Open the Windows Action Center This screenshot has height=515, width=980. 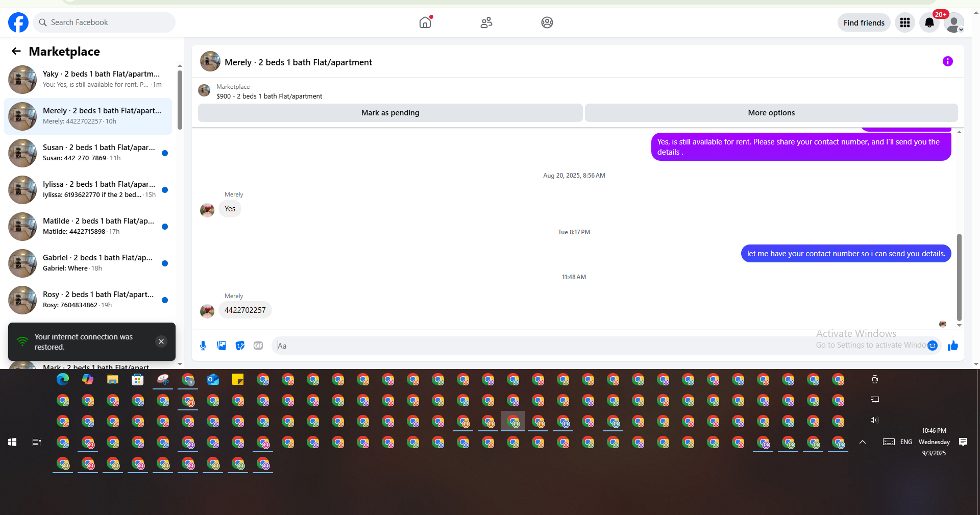coord(963,442)
